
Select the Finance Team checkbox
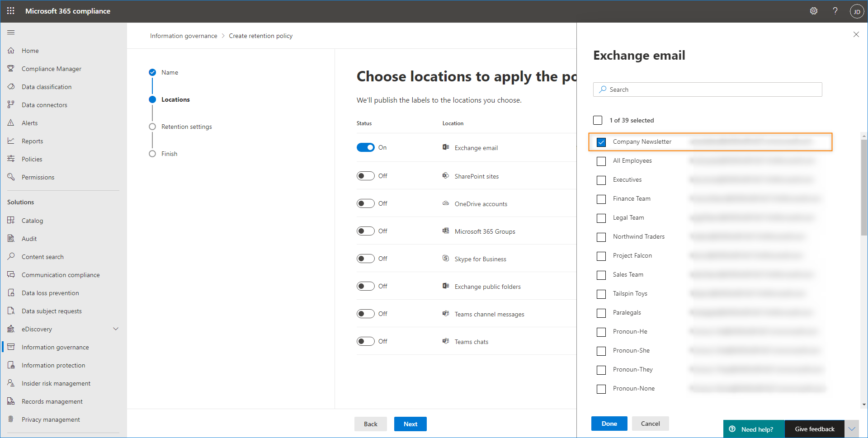(601, 199)
